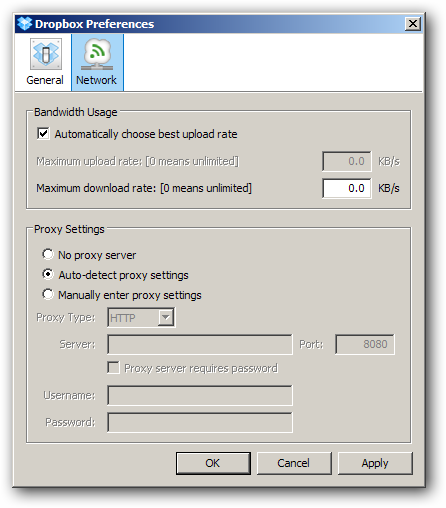Click the Maximum upload rate field
446x508 pixels.
click(x=347, y=161)
